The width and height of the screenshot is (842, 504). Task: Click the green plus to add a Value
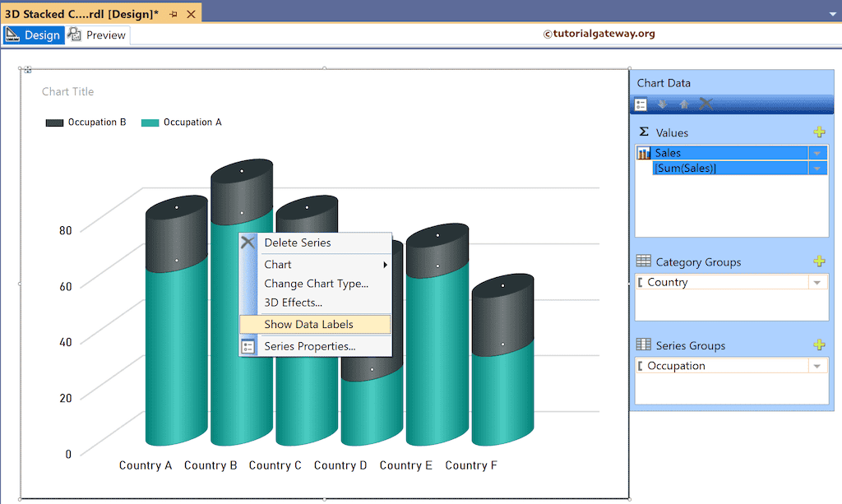click(819, 132)
